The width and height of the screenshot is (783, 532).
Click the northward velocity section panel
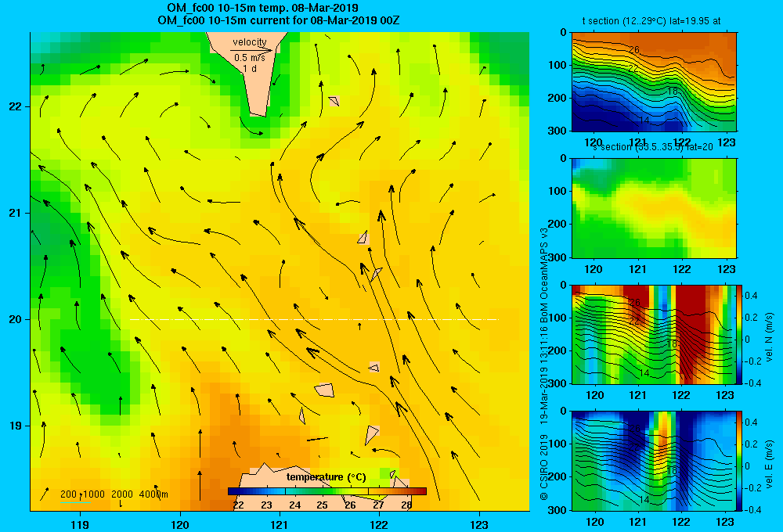tap(654, 334)
